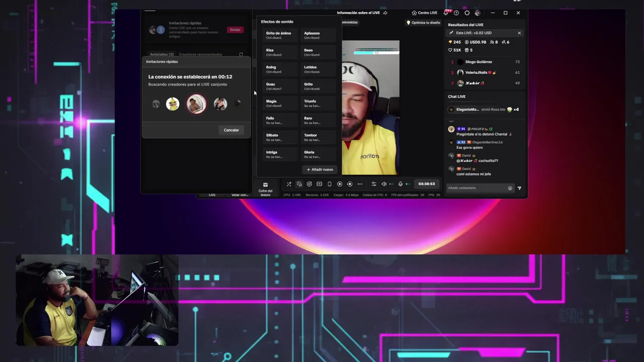Click the diamonds count 245
644x362 pixels.
click(x=454, y=42)
